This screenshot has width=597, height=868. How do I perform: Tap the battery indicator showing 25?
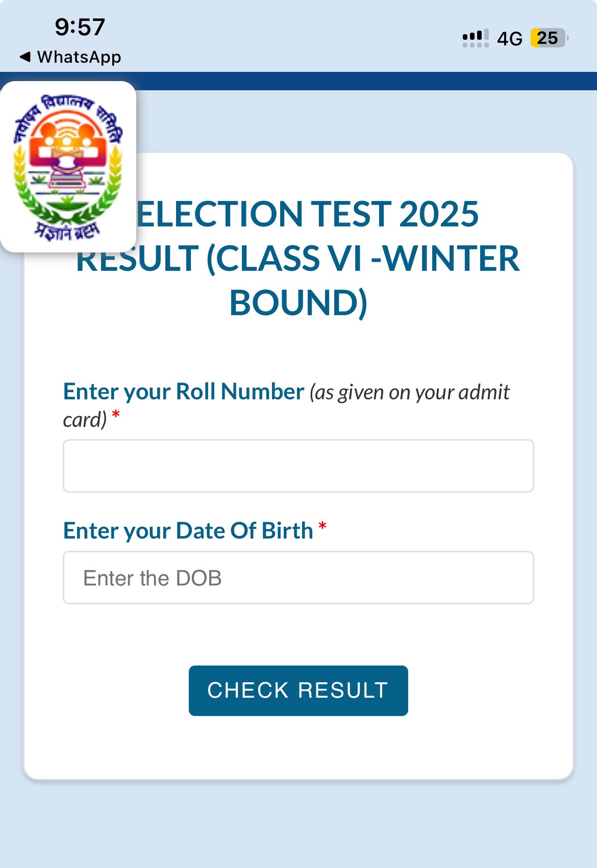point(550,38)
